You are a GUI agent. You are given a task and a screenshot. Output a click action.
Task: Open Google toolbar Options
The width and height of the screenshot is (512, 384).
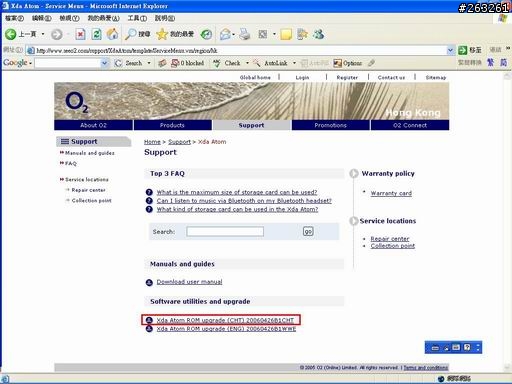pyautogui.click(x=348, y=63)
